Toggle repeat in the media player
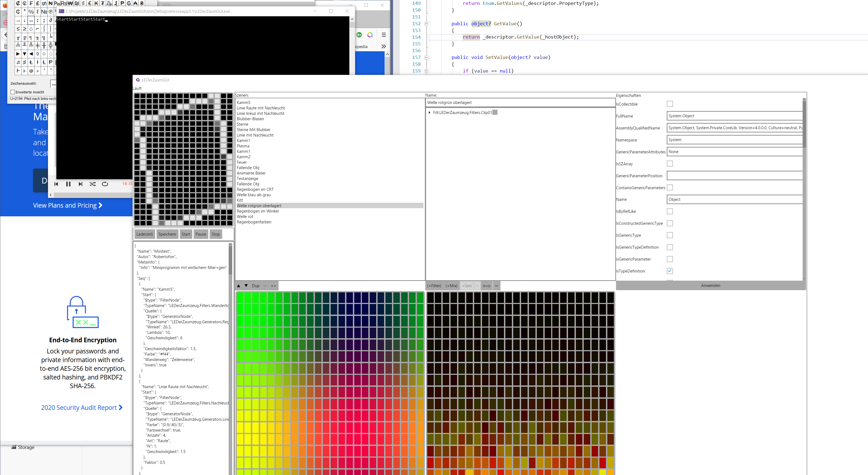Image resolution: width=868 pixels, height=475 pixels. pyautogui.click(x=105, y=184)
